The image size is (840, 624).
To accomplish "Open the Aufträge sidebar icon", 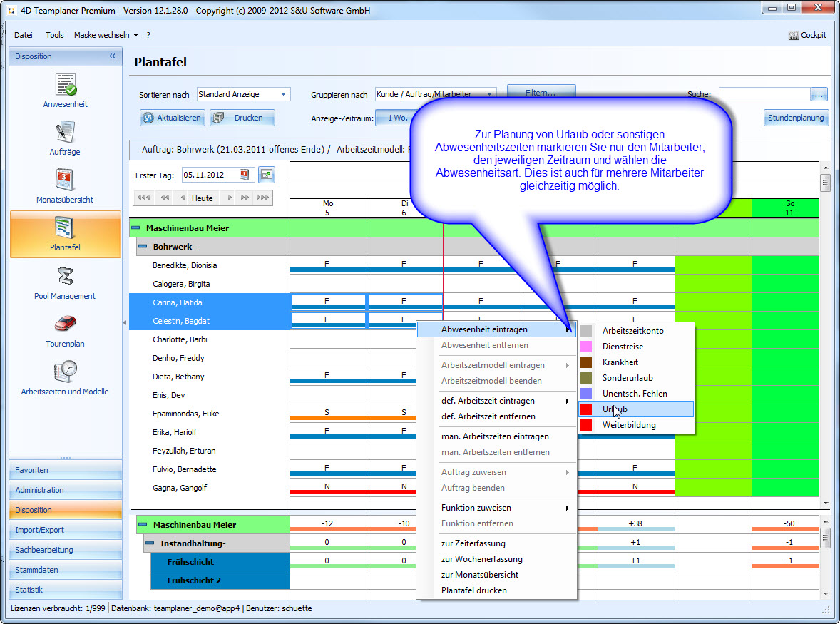I will click(x=66, y=133).
